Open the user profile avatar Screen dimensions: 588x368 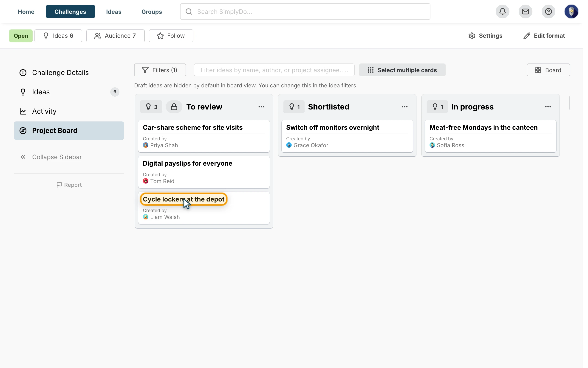pyautogui.click(x=571, y=11)
